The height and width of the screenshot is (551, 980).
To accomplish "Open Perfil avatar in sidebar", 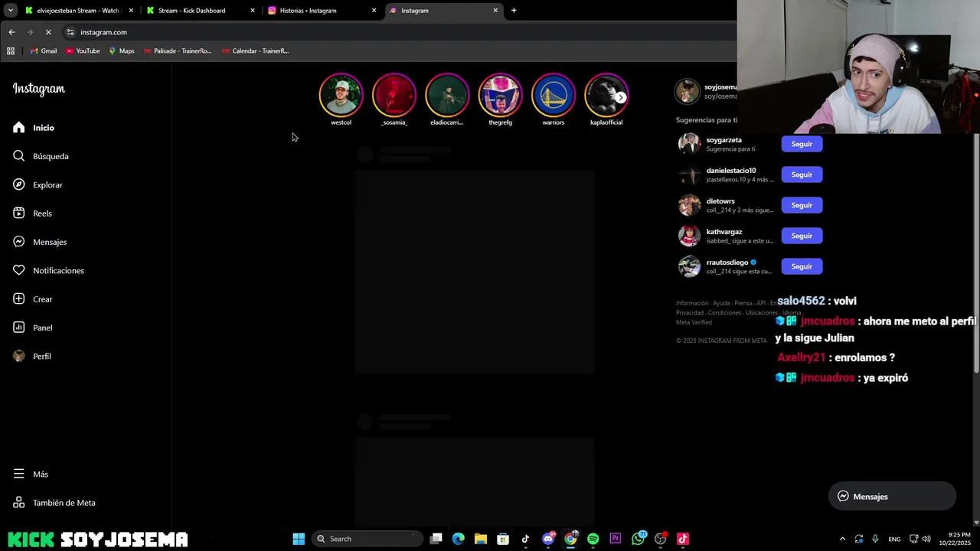I will click(19, 356).
